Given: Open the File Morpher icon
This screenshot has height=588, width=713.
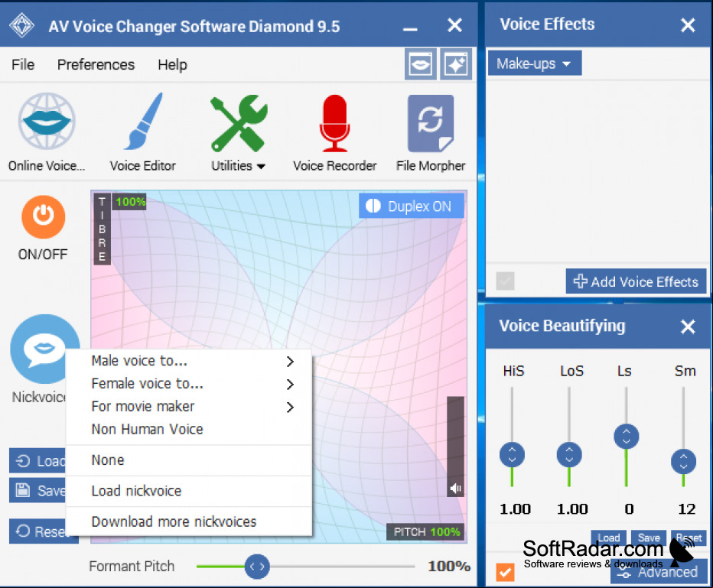Looking at the screenshot, I should click(431, 123).
